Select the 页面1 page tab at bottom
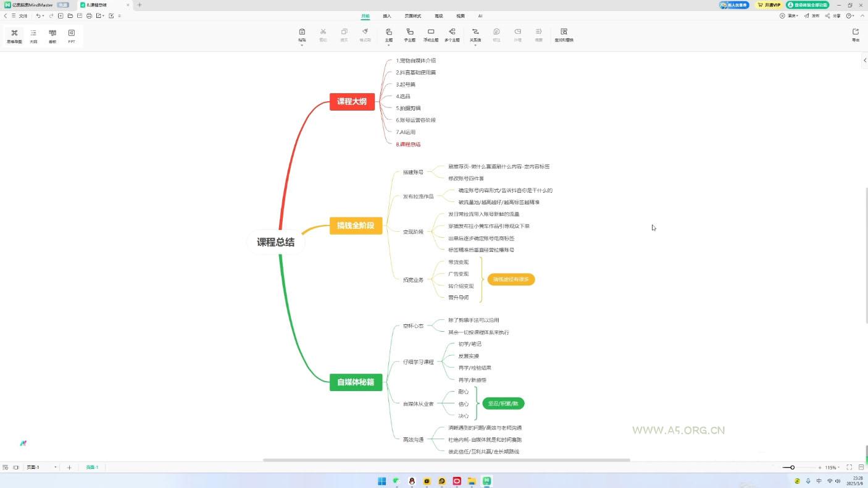The image size is (868, 488). pos(91,468)
